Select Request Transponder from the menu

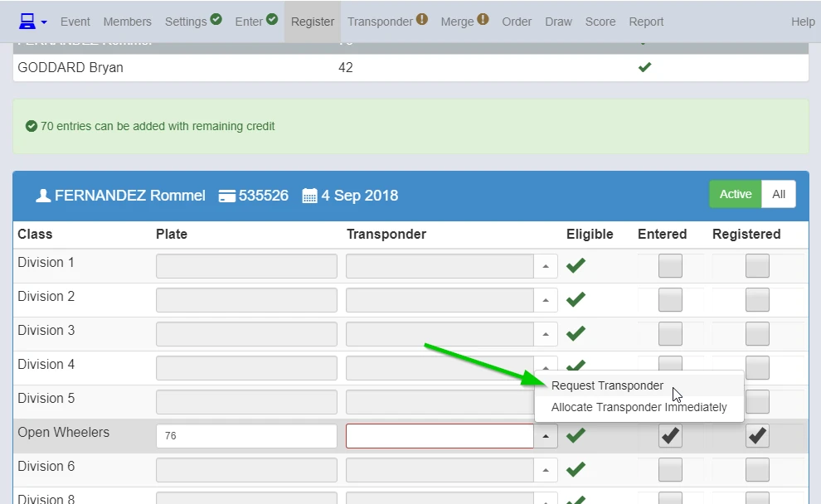(606, 385)
